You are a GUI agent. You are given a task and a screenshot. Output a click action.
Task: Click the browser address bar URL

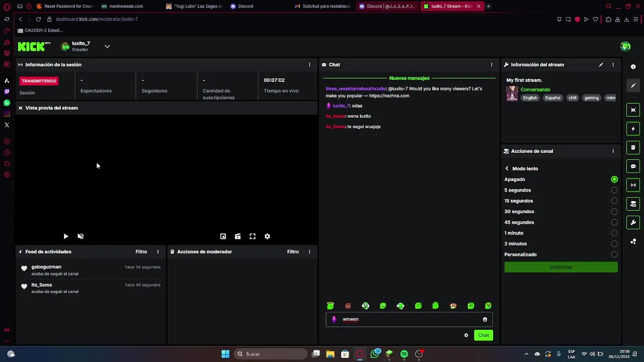[97, 19]
